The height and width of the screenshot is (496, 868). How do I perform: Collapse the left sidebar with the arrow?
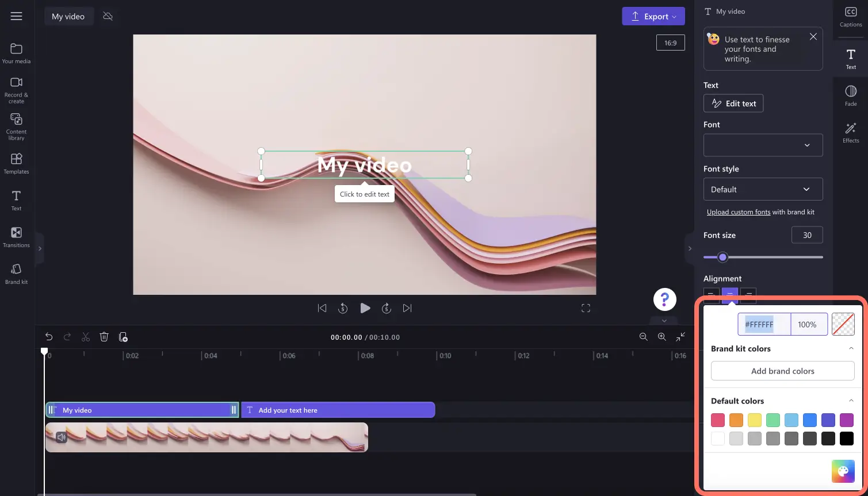tap(40, 248)
